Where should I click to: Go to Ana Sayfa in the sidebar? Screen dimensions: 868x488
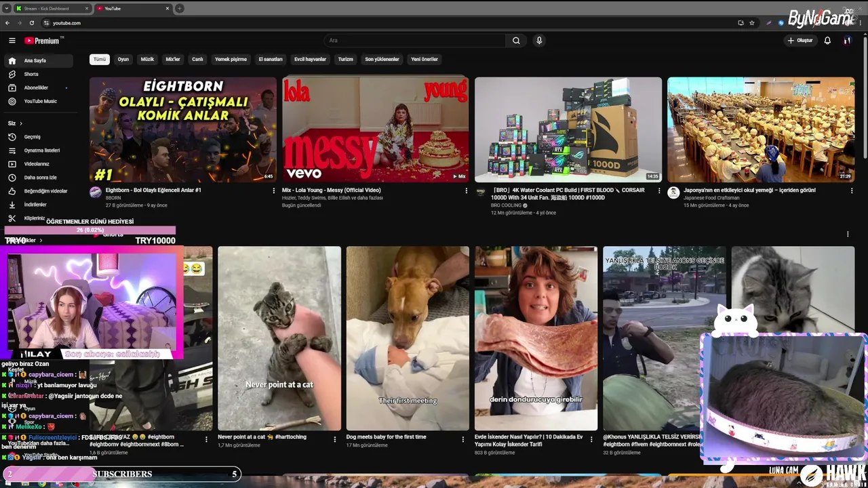(x=37, y=60)
